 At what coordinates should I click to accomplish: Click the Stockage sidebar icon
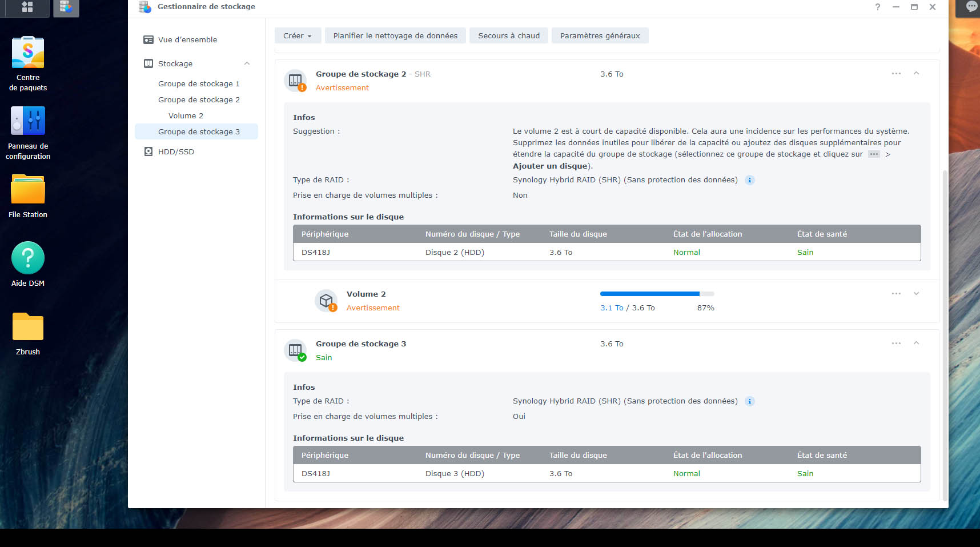(148, 63)
